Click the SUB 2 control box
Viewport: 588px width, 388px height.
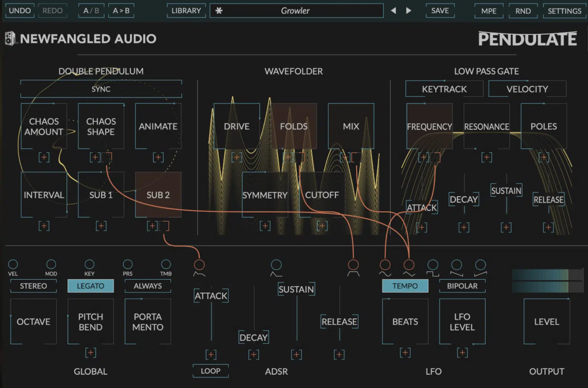pos(158,195)
